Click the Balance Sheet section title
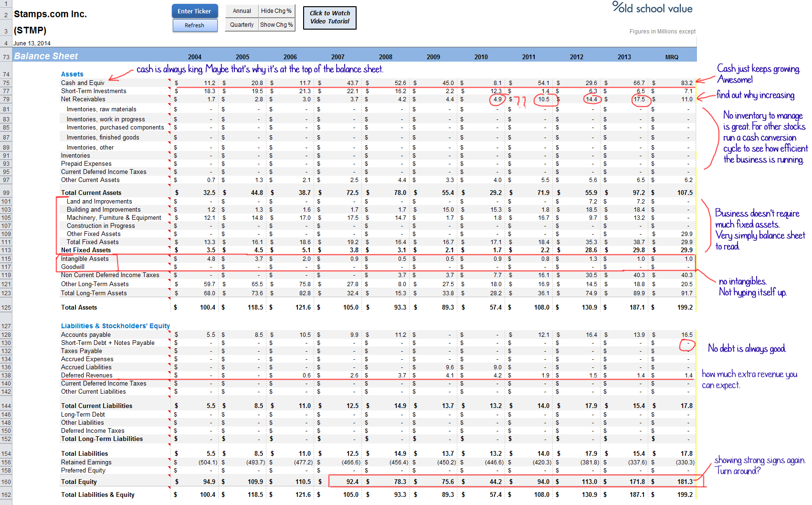The height and width of the screenshot is (505, 812). pyautogui.click(x=46, y=56)
